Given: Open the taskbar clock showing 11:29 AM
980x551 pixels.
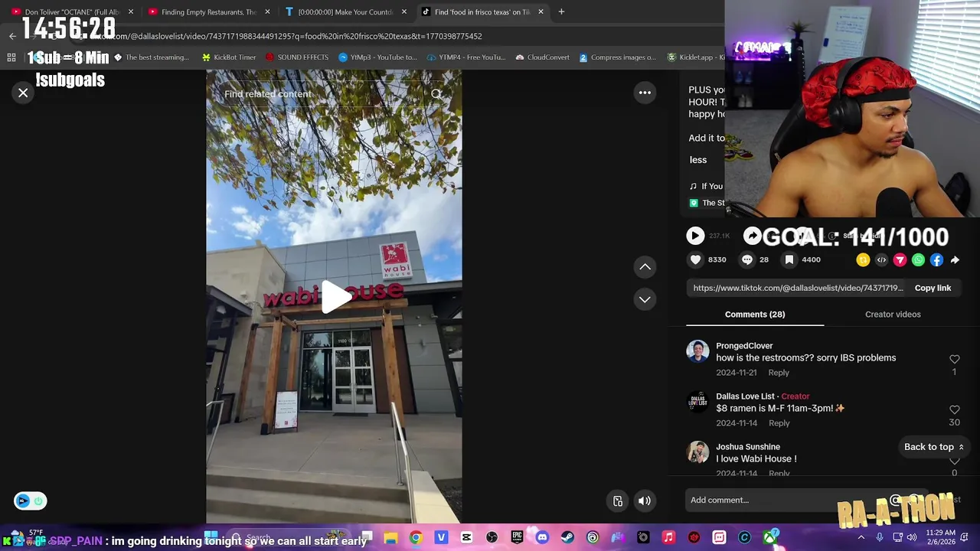Looking at the screenshot, I should click(940, 537).
